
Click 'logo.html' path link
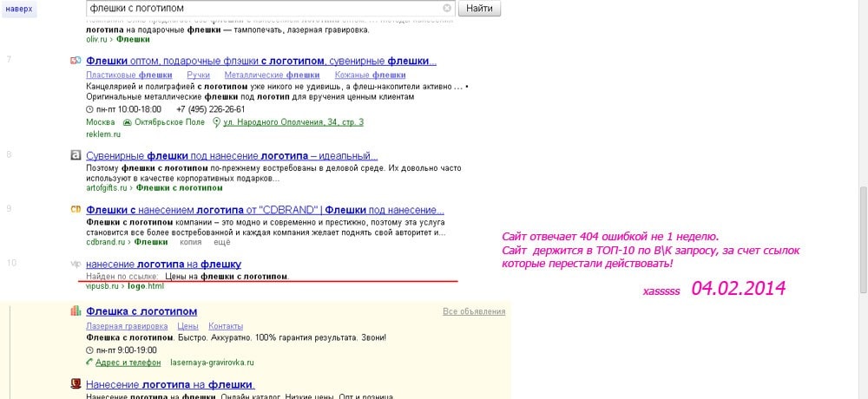coord(146,286)
